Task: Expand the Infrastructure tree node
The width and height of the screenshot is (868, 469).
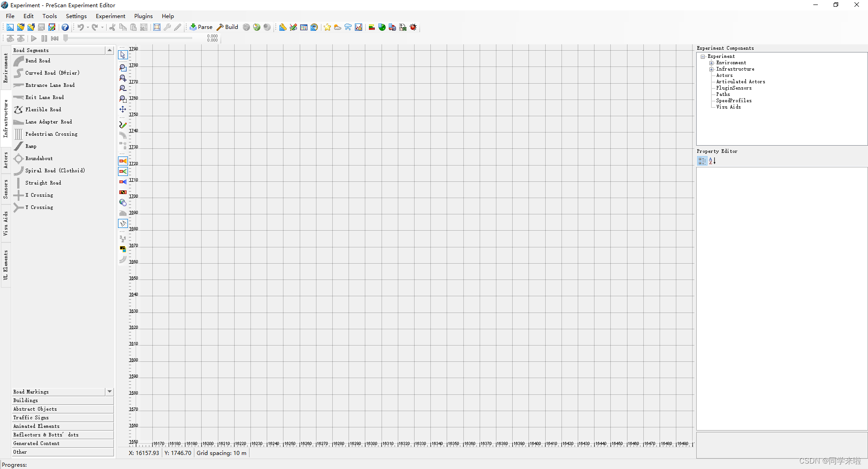Action: point(712,69)
